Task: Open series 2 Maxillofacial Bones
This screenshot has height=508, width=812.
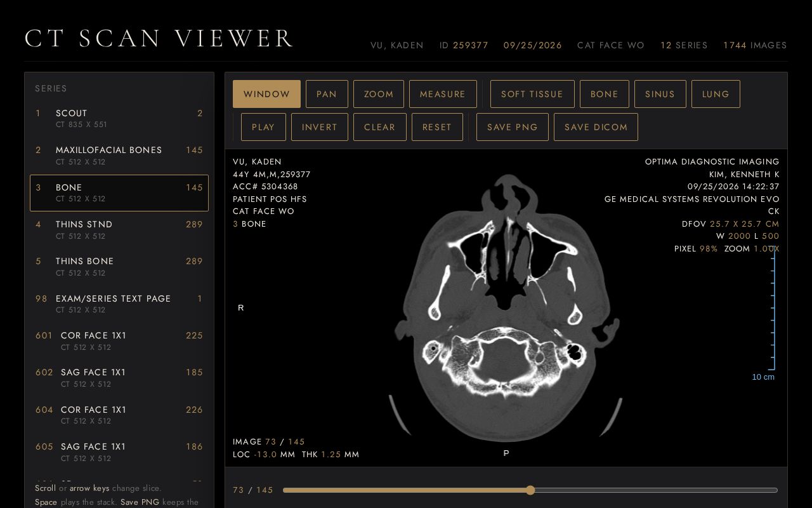Action: coord(119,156)
